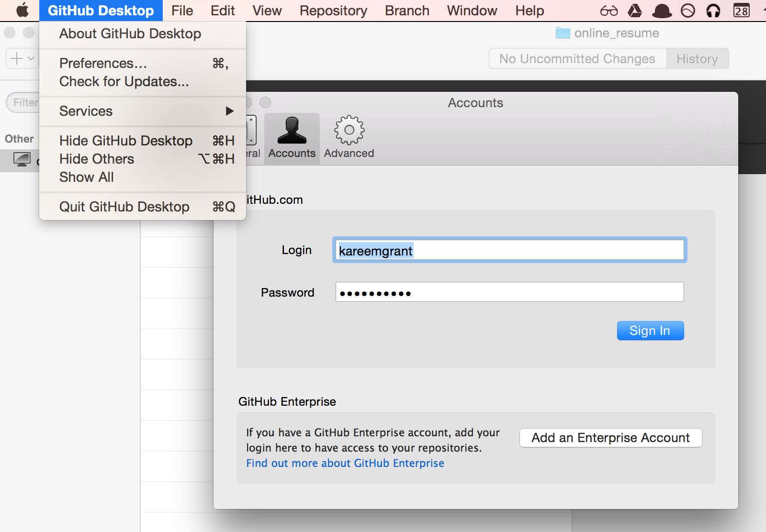
Task: Open the Edit menu
Action: point(223,11)
